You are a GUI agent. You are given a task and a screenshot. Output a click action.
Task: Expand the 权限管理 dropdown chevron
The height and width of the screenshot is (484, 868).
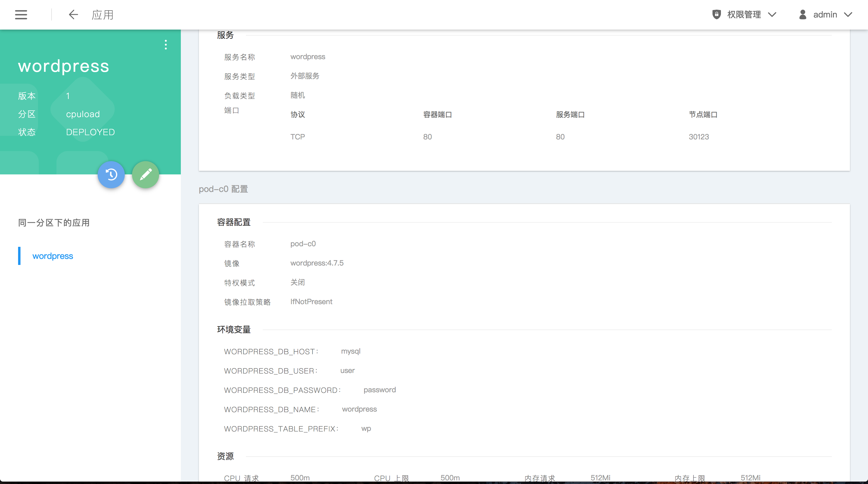tap(772, 14)
